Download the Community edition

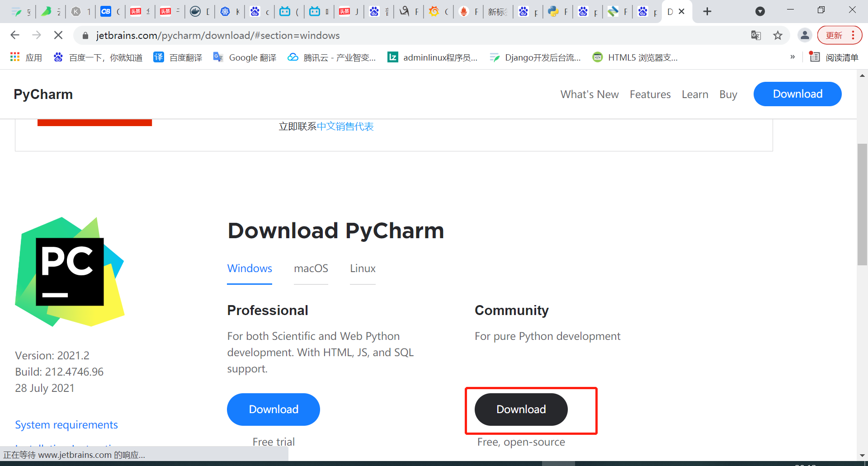[521, 410]
